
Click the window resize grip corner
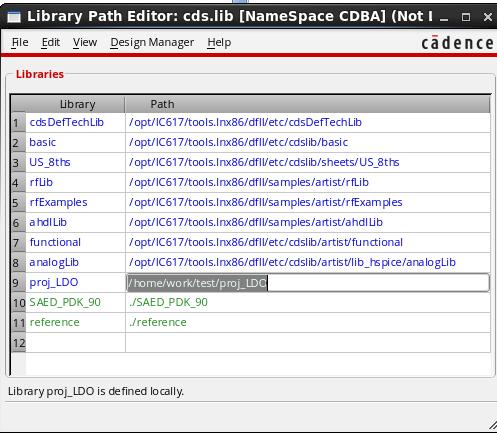click(492, 425)
